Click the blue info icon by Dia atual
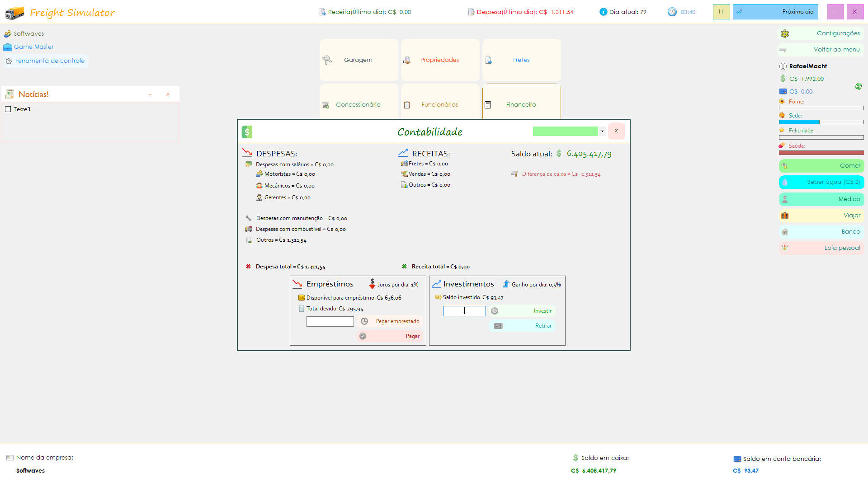 pos(603,12)
